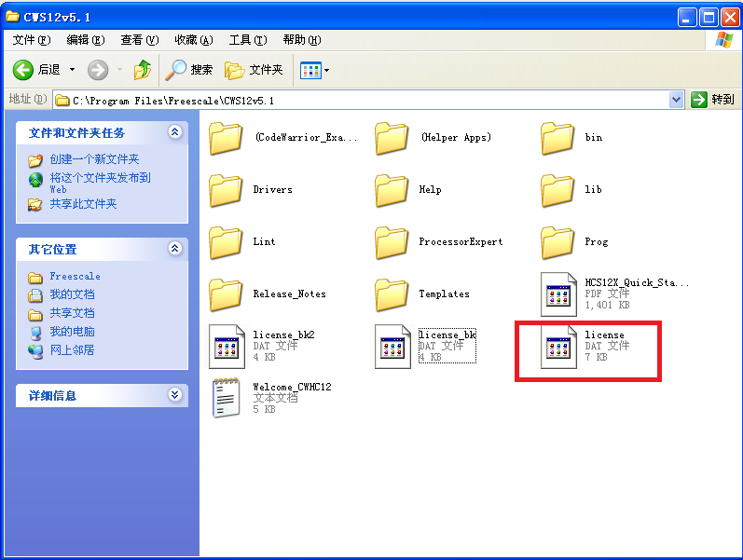Click the license_bk2 file name text
Image resolution: width=743 pixels, height=560 pixels.
click(x=283, y=335)
